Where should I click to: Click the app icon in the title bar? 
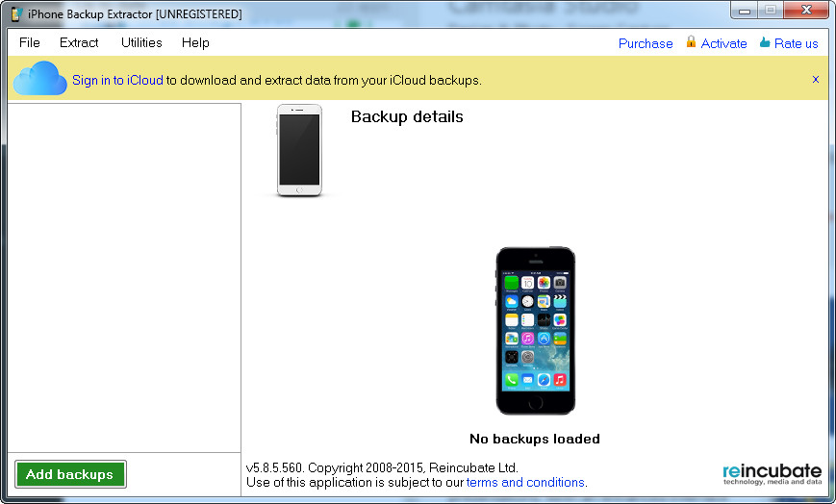tap(16, 13)
